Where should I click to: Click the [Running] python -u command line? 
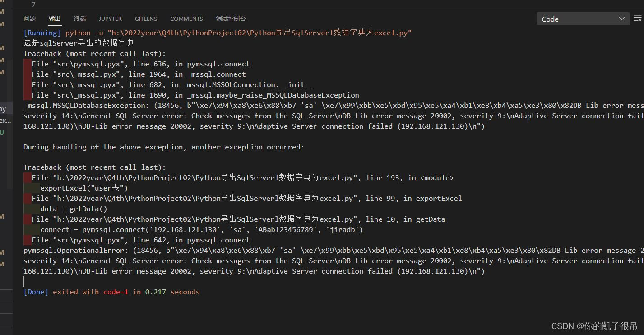click(218, 33)
